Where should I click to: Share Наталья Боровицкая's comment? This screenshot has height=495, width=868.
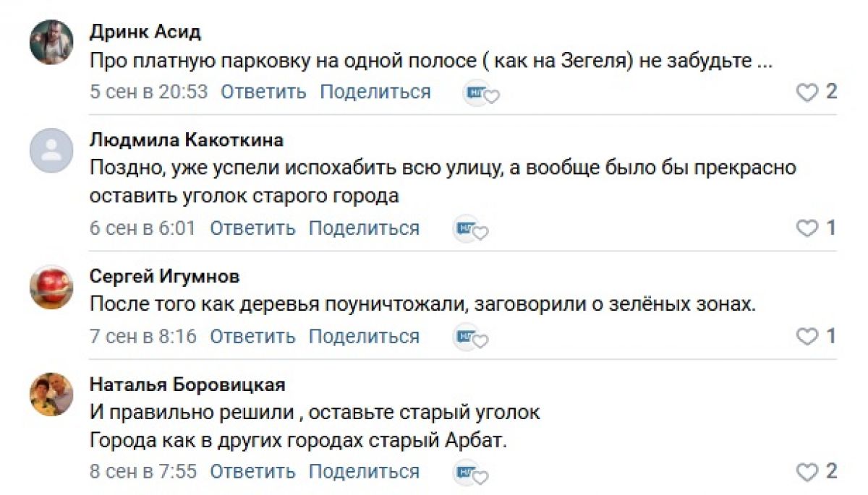click(x=364, y=472)
